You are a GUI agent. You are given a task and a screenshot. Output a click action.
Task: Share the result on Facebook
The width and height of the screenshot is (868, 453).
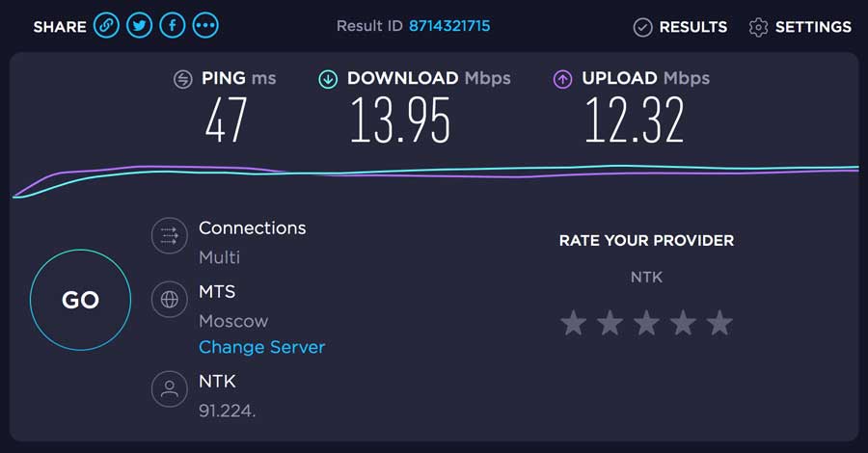tap(173, 25)
